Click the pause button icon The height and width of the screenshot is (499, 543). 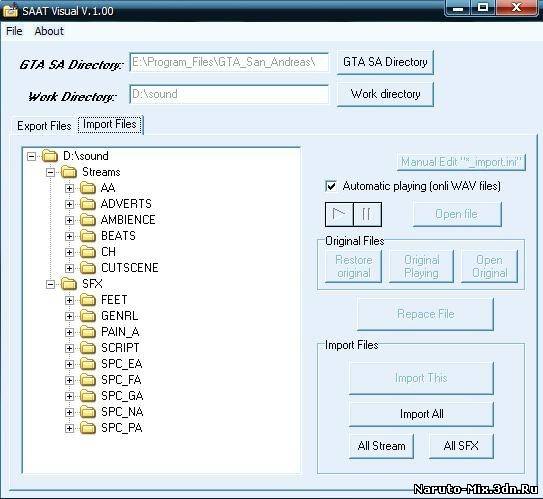pos(367,214)
